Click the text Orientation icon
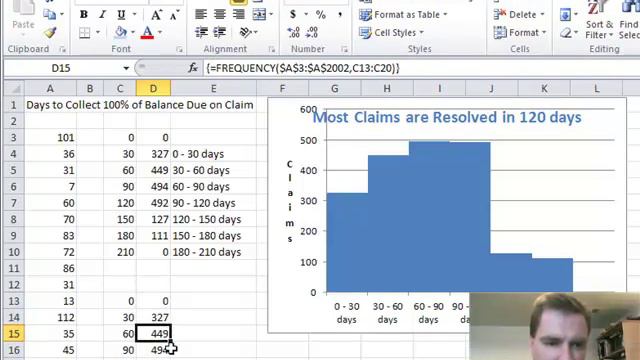This screenshot has height=360, width=640. click(245, 32)
